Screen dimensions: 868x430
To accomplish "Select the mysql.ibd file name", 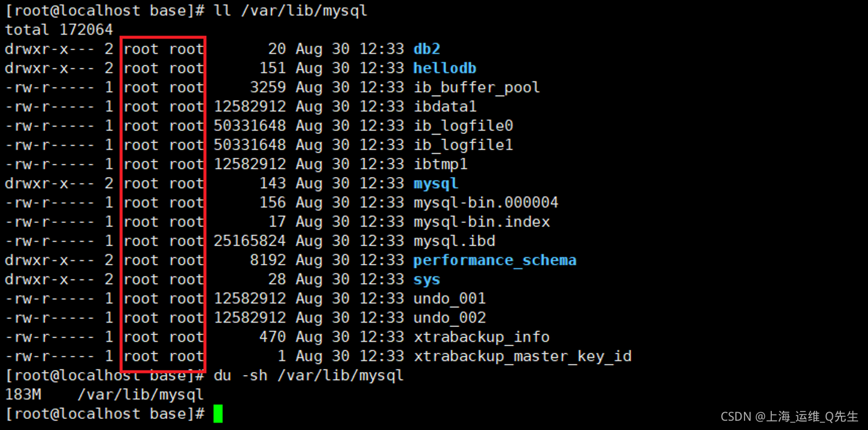I will (454, 241).
